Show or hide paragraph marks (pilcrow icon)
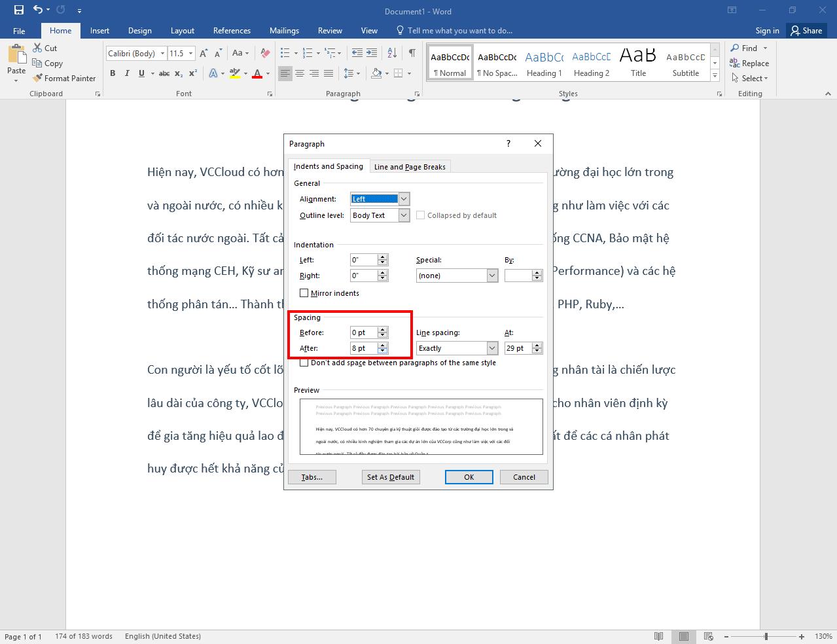Image resolution: width=837 pixels, height=644 pixels. (412, 53)
